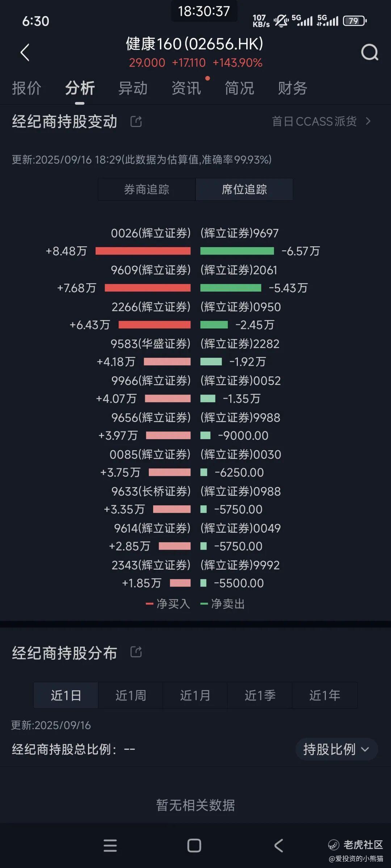Open the 持股比例 dropdown

(x=337, y=749)
